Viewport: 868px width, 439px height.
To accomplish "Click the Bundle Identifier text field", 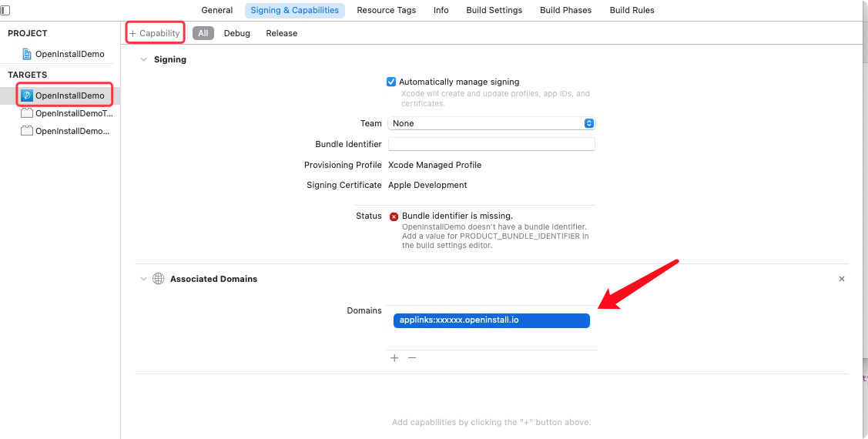I will (x=491, y=144).
